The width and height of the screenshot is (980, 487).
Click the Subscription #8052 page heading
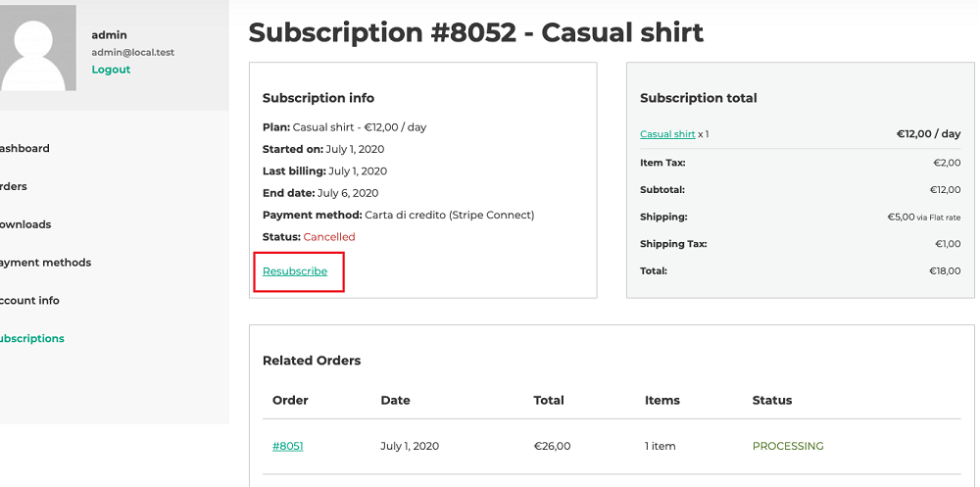coord(475,32)
